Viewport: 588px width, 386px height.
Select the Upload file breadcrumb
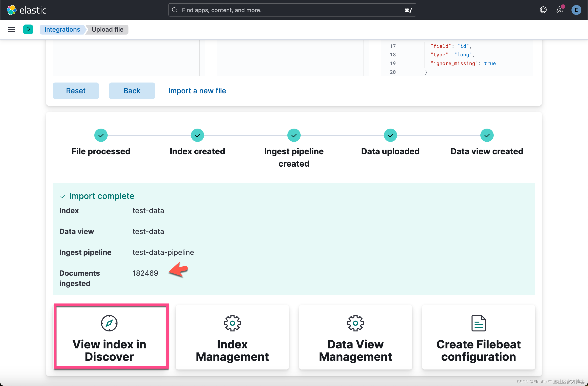point(107,29)
